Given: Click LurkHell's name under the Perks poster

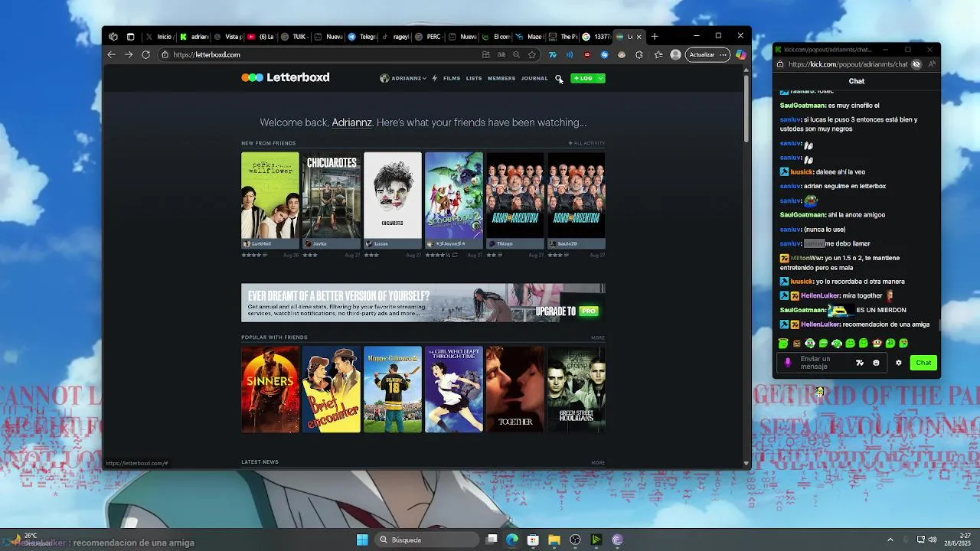Looking at the screenshot, I should 261,243.
